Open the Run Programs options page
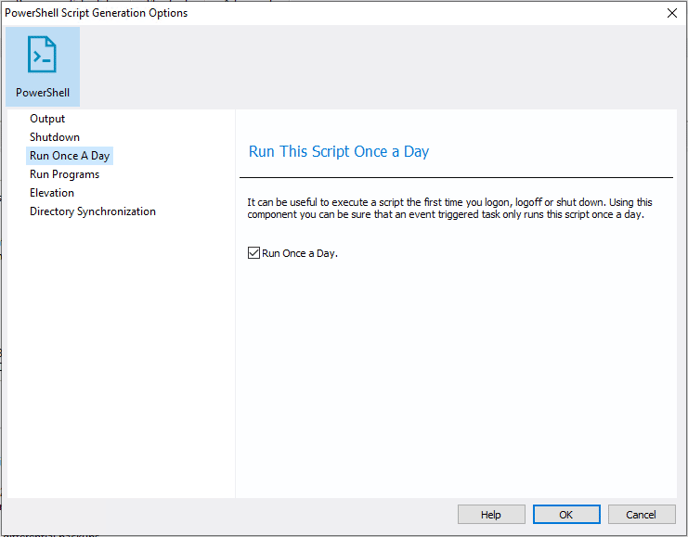 tap(64, 174)
